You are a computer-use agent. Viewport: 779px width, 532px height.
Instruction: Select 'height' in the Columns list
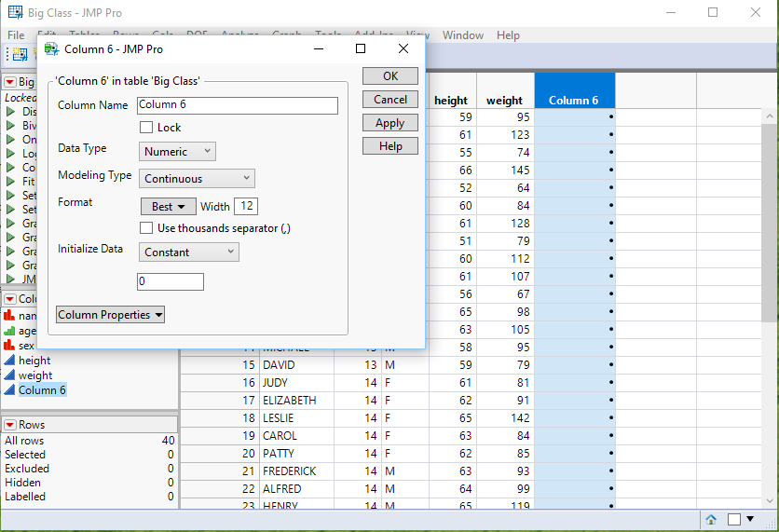click(x=34, y=361)
